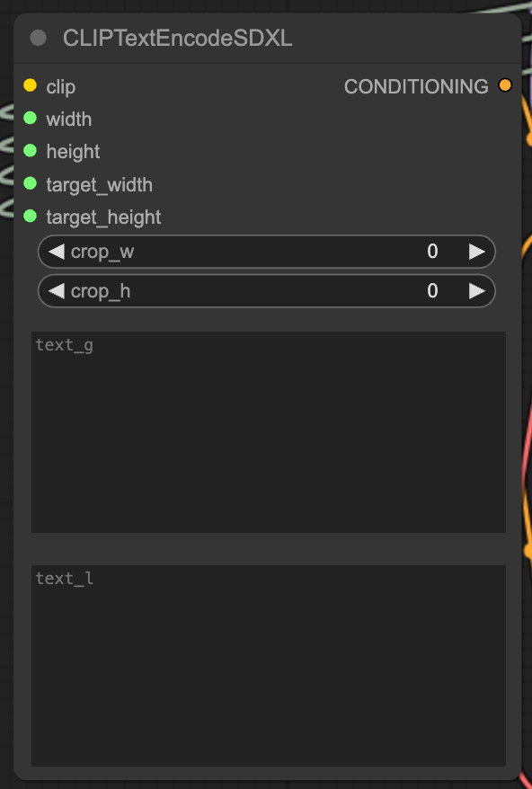Click the target_width input dot
Image resolution: width=532 pixels, height=789 pixels.
pyautogui.click(x=31, y=184)
